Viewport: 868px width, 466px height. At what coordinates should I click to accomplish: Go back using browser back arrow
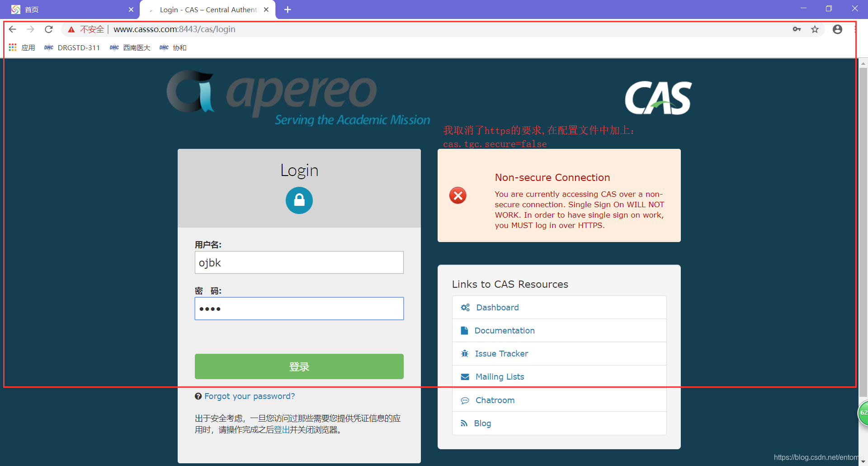point(12,29)
